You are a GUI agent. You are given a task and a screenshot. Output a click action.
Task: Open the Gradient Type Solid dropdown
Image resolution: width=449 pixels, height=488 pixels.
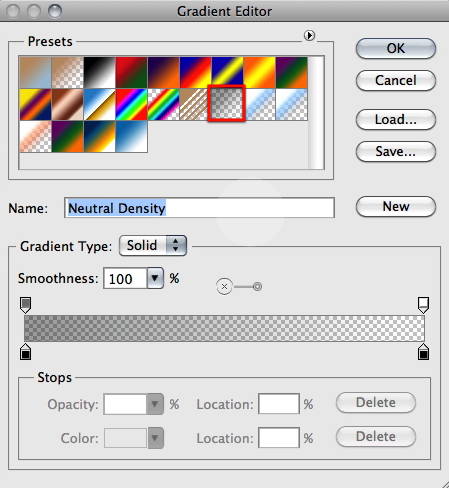153,246
